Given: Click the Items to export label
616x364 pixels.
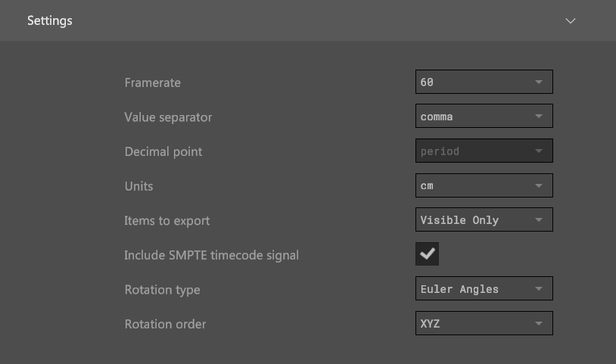Looking at the screenshot, I should (x=166, y=221).
